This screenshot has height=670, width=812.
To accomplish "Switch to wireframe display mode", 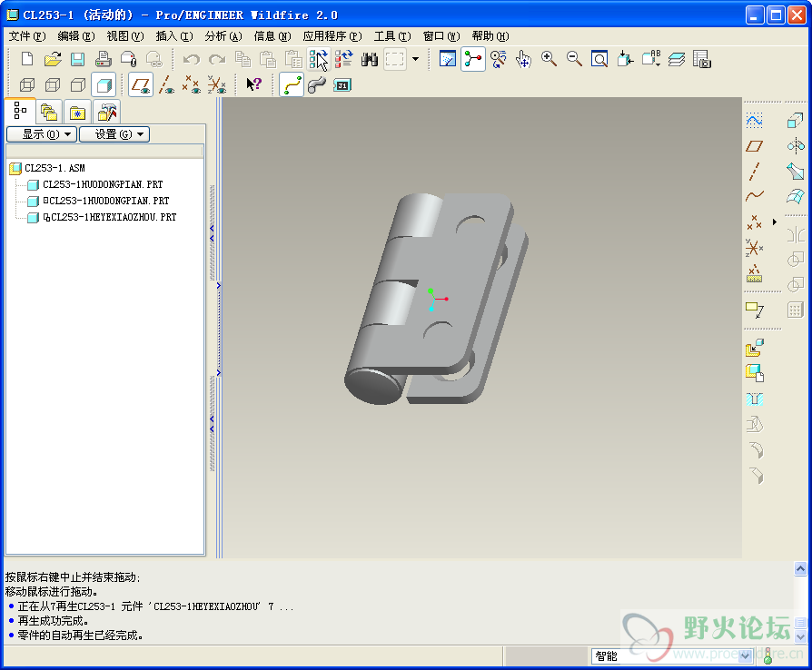I will point(27,85).
